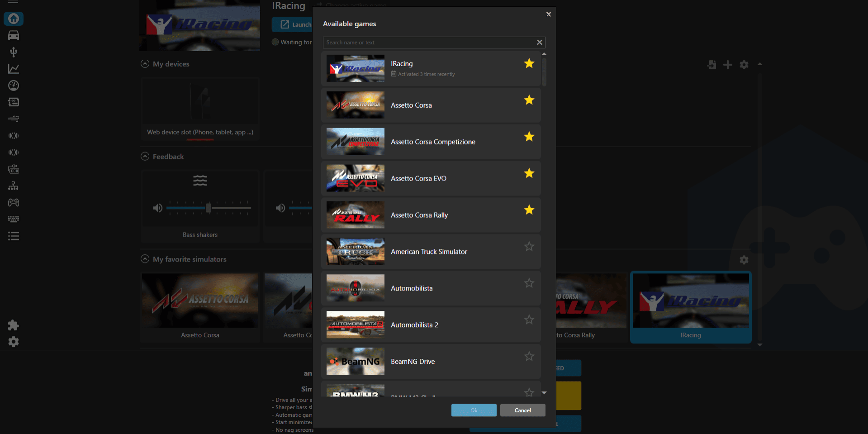Open the plugins puzzle-piece icon
This screenshot has height=434, width=868.
(x=14, y=325)
